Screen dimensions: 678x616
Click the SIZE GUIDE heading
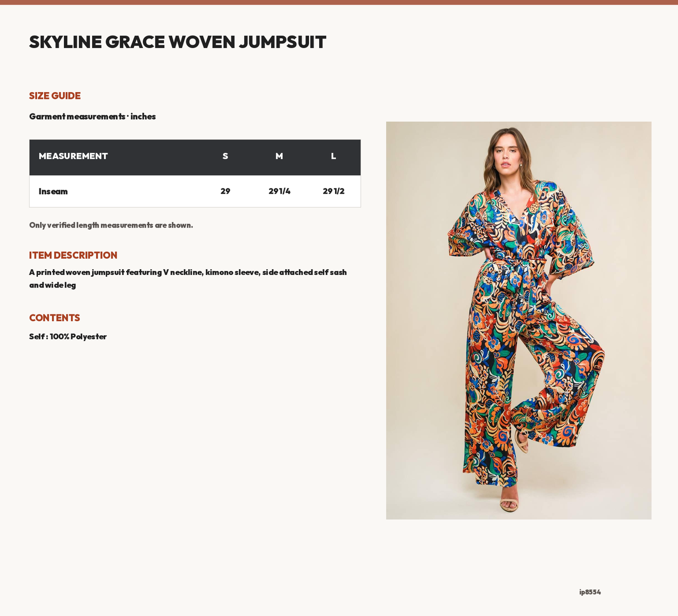55,96
